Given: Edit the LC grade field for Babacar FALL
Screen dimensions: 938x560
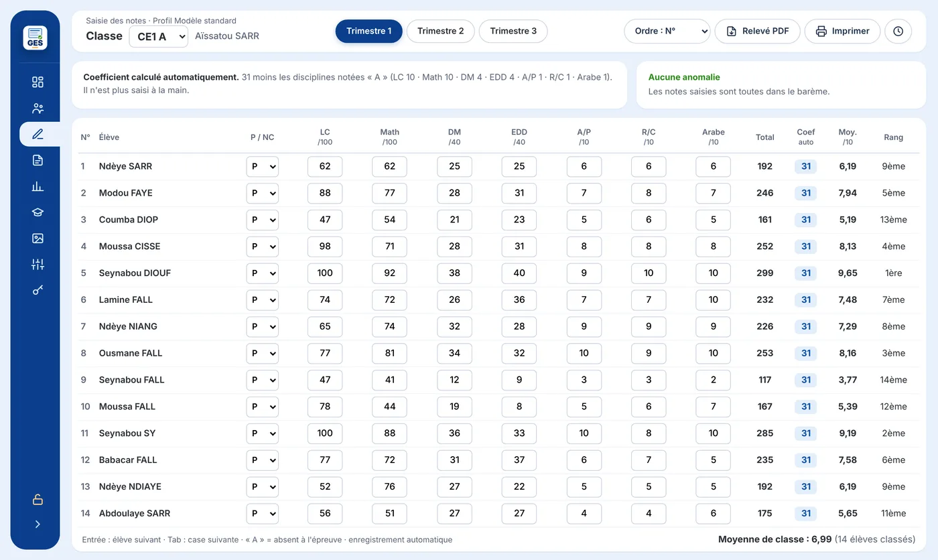Looking at the screenshot, I should pyautogui.click(x=325, y=460).
